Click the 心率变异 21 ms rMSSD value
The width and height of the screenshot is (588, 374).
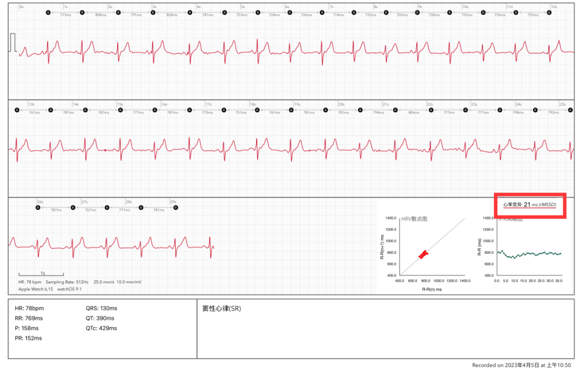pyautogui.click(x=529, y=205)
